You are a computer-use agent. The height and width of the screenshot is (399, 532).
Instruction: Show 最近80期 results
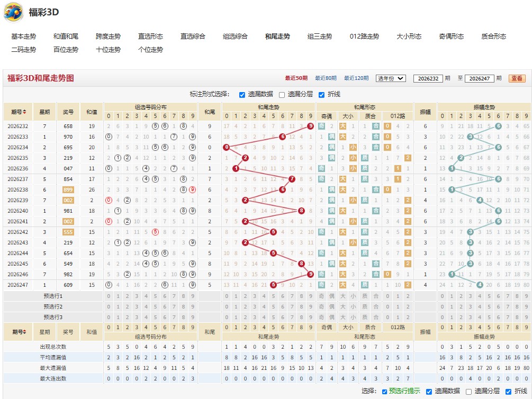[x=326, y=78]
